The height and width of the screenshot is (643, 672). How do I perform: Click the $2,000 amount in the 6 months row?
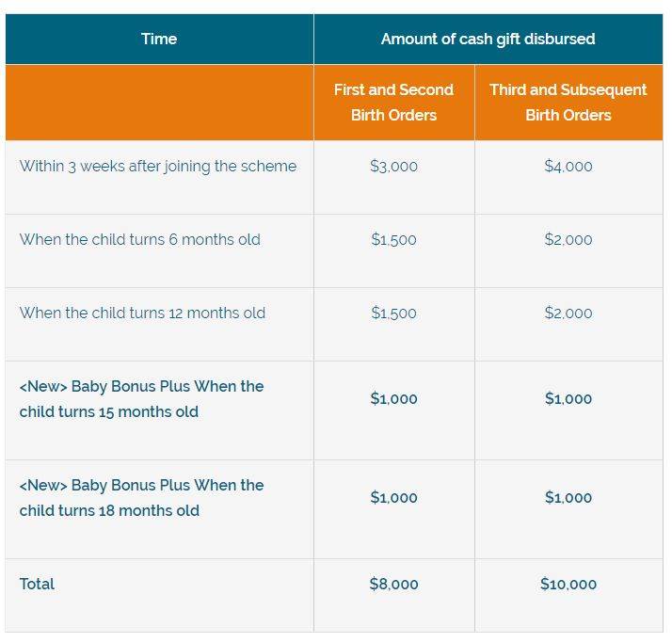coord(568,239)
